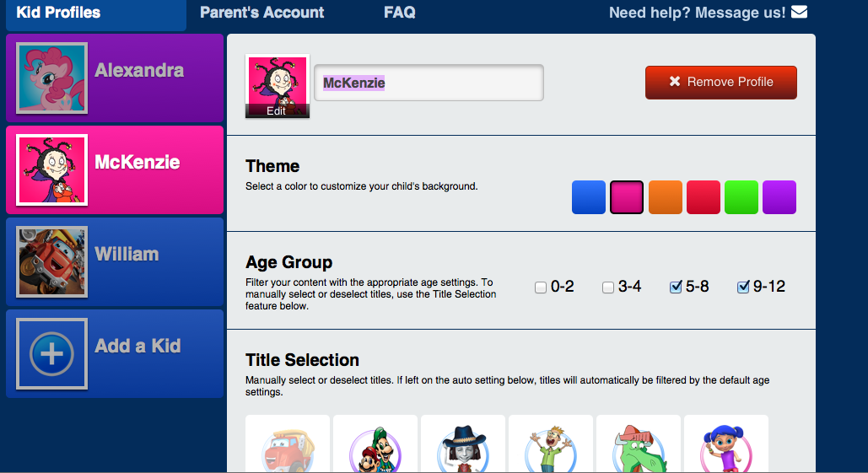
Task: Open Alexandra's kid profile
Action: pos(115,78)
